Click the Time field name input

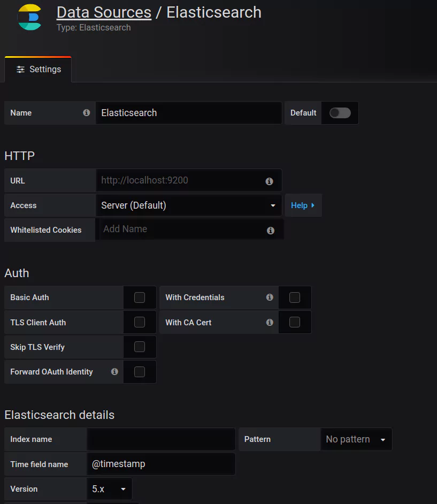(161, 464)
